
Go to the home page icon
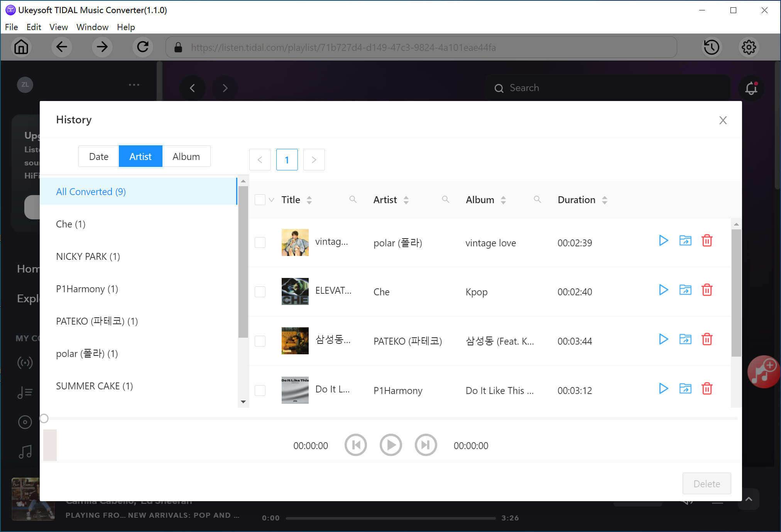[x=21, y=47]
